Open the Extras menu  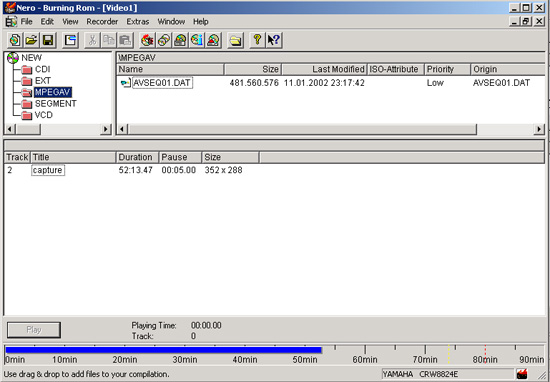coord(138,22)
